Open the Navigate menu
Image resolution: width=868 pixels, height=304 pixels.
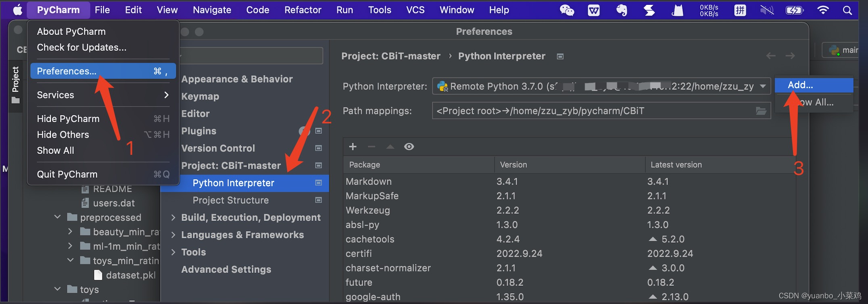(x=212, y=10)
